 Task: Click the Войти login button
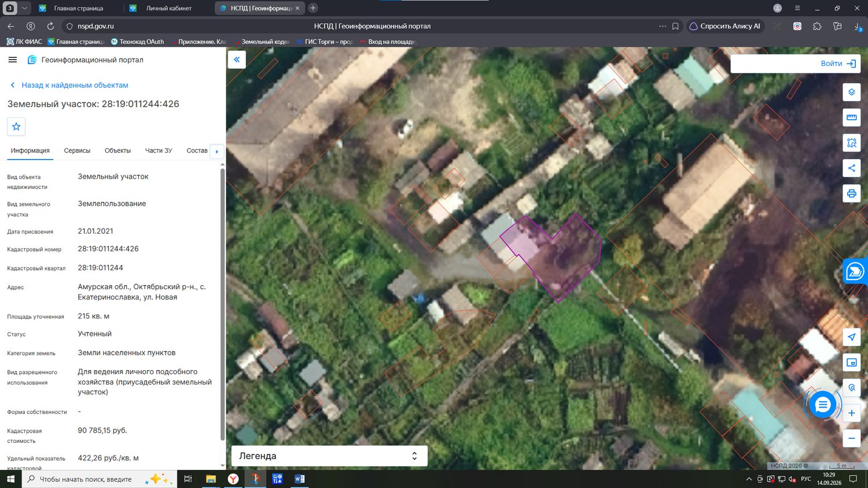(x=795, y=64)
